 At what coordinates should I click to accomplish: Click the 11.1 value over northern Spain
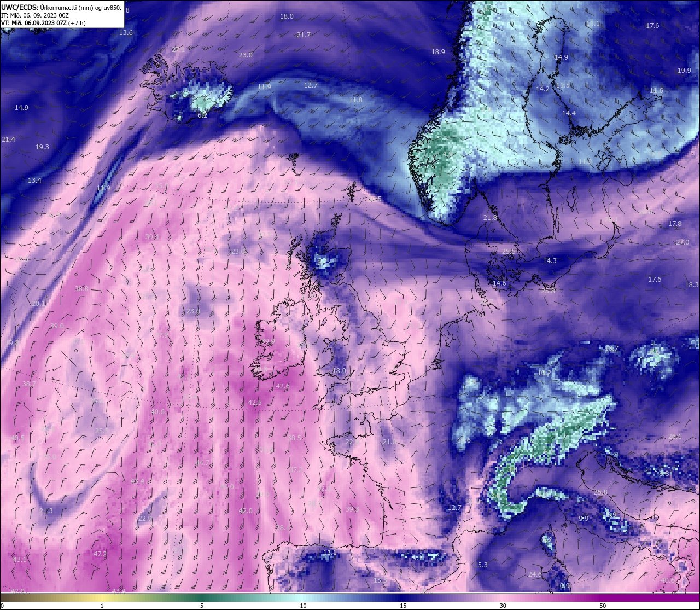[329, 553]
